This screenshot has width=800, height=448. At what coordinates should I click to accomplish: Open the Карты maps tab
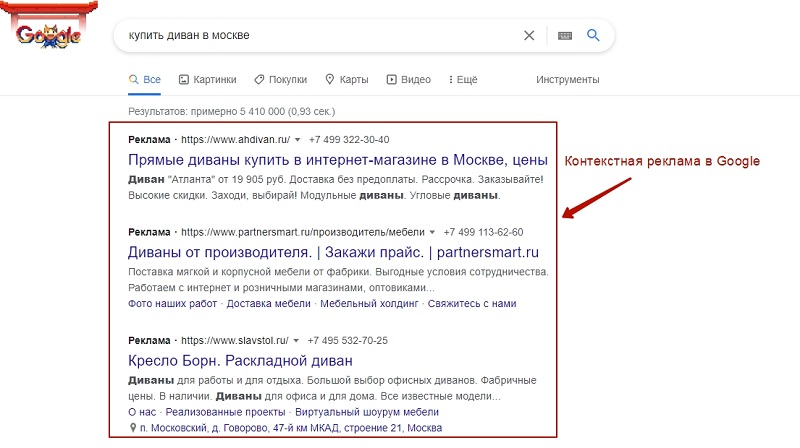click(347, 80)
